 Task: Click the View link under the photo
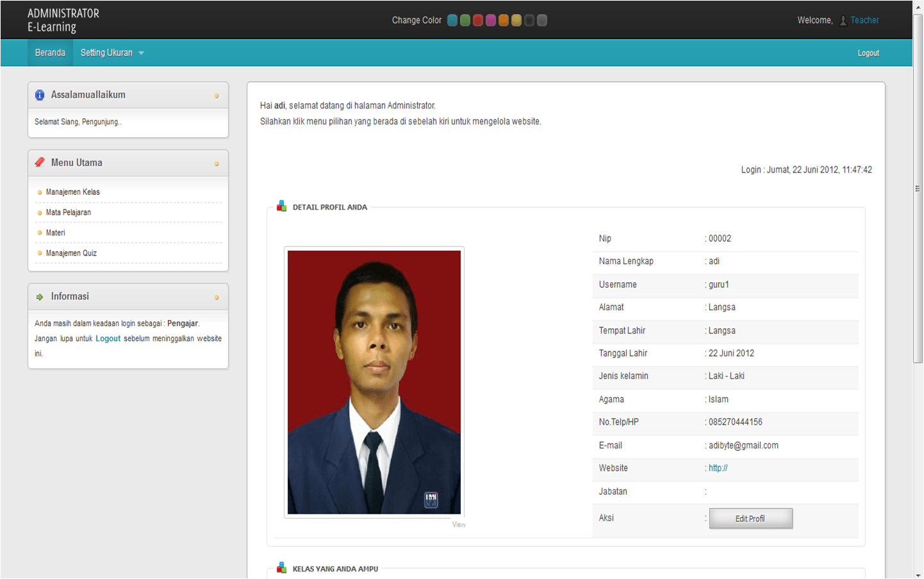click(x=459, y=524)
